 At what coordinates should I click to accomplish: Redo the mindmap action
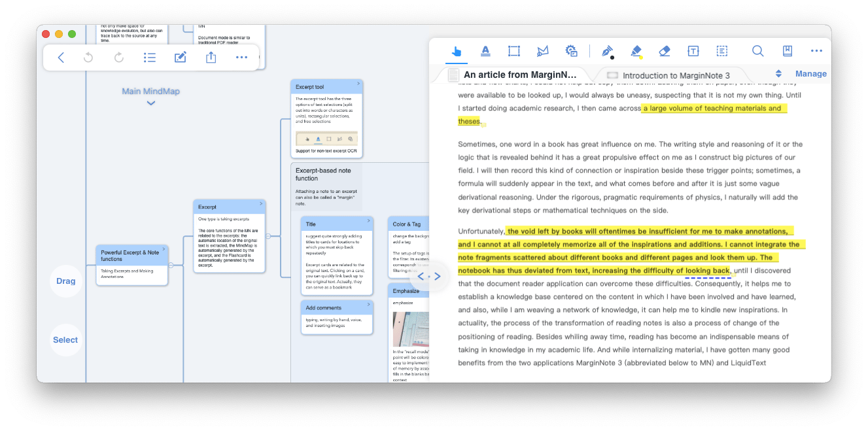pyautogui.click(x=119, y=58)
